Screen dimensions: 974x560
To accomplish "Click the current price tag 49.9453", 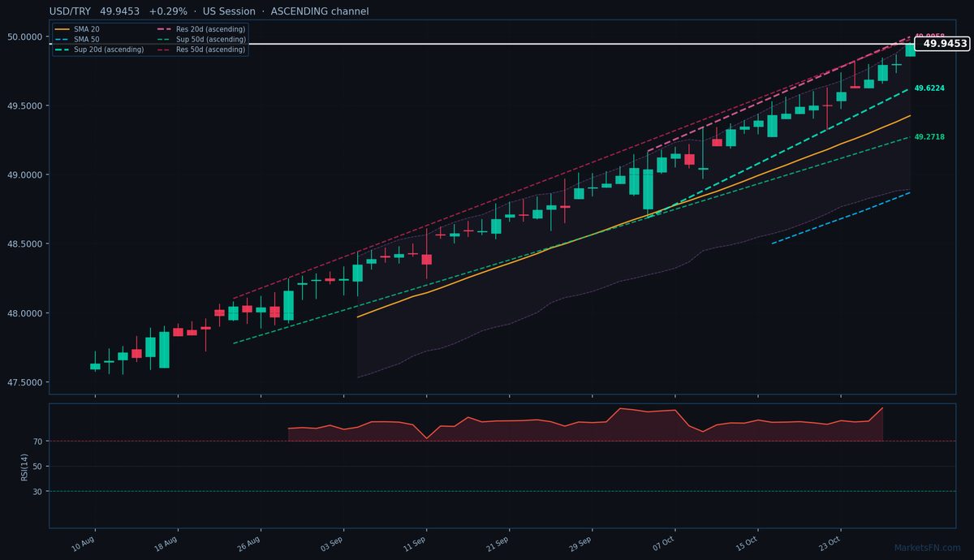I will pyautogui.click(x=942, y=44).
